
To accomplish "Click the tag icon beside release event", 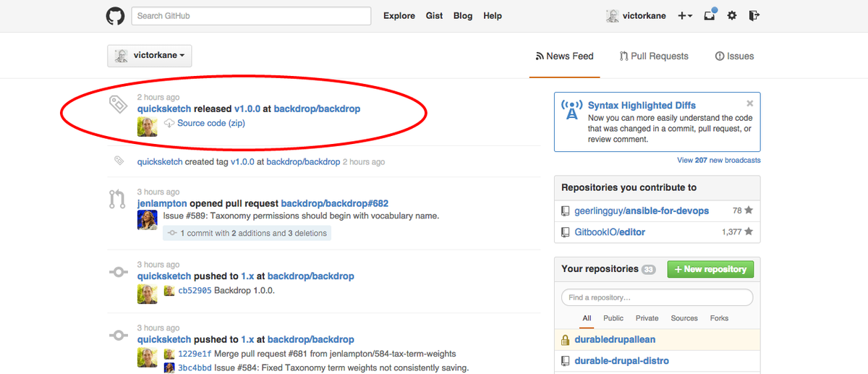I will 117,105.
